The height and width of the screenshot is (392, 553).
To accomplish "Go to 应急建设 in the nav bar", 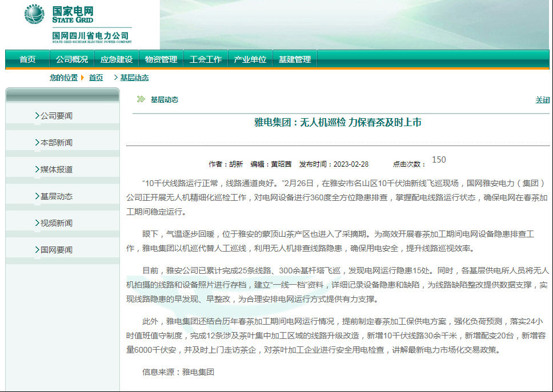I will (x=117, y=59).
